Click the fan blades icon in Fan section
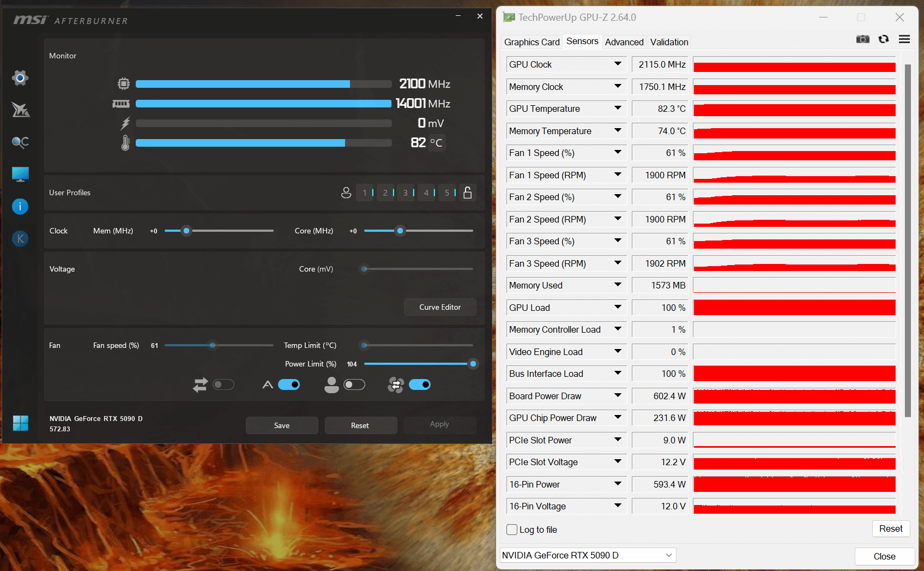Image resolution: width=924 pixels, height=571 pixels. point(396,385)
